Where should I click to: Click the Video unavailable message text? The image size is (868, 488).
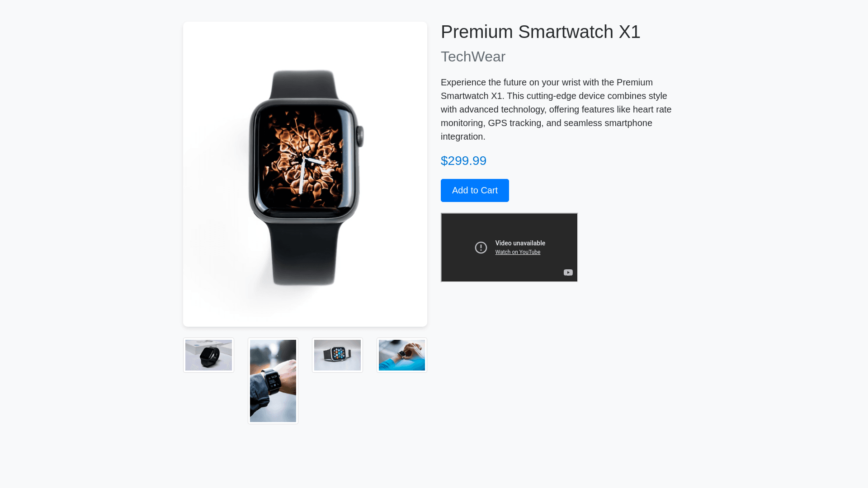[x=520, y=243]
